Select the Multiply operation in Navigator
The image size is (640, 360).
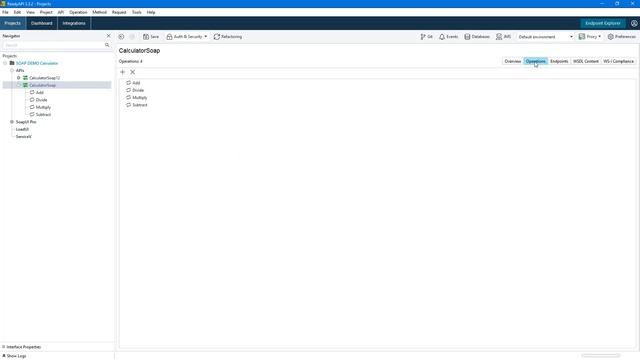click(x=43, y=107)
